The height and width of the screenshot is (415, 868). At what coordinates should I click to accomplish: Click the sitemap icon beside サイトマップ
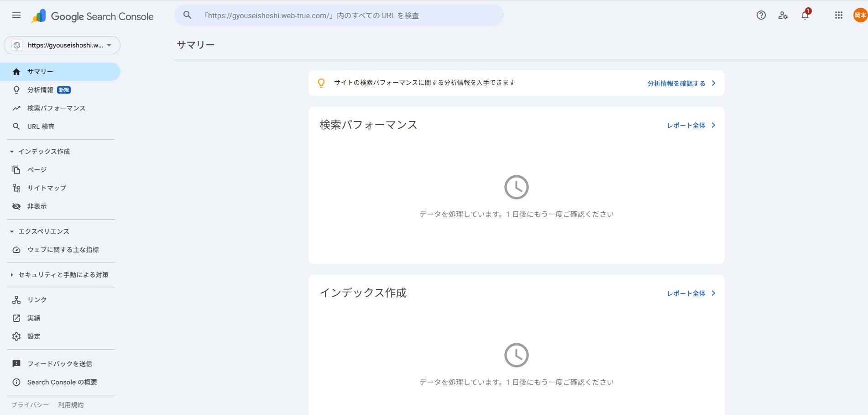click(x=16, y=188)
